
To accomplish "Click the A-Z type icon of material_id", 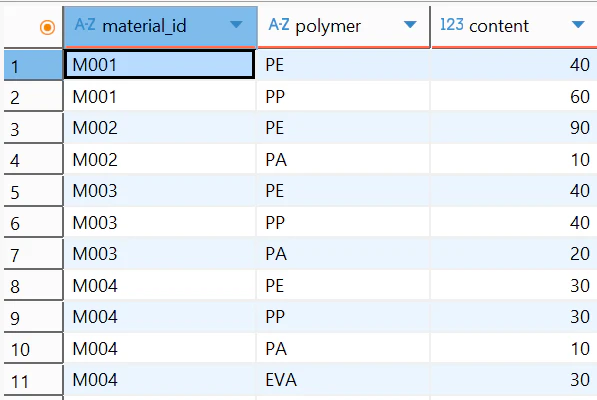I will (85, 25).
